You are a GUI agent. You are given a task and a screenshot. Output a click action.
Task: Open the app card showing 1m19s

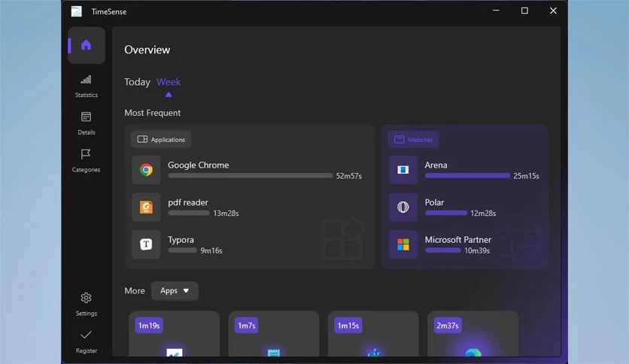(x=174, y=333)
